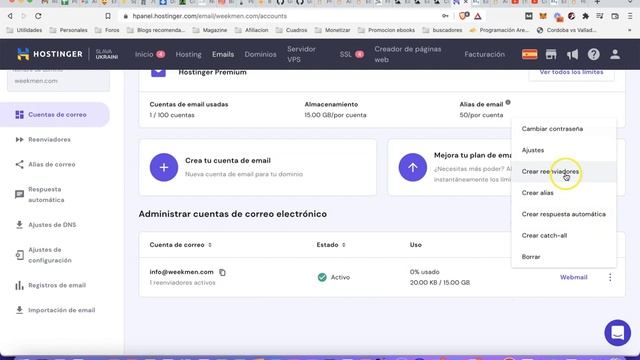640x360 pixels.
Task: Open Cuentas de correo in sidebar
Action: tap(55, 115)
